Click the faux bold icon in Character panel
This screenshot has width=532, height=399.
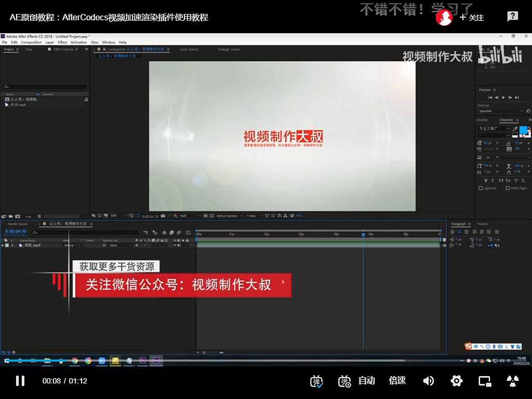[x=487, y=181]
